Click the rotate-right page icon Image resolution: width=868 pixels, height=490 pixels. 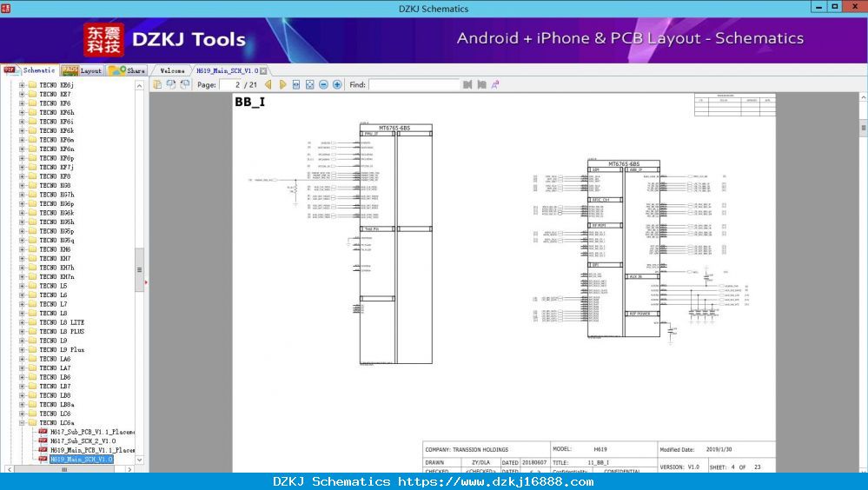(185, 84)
